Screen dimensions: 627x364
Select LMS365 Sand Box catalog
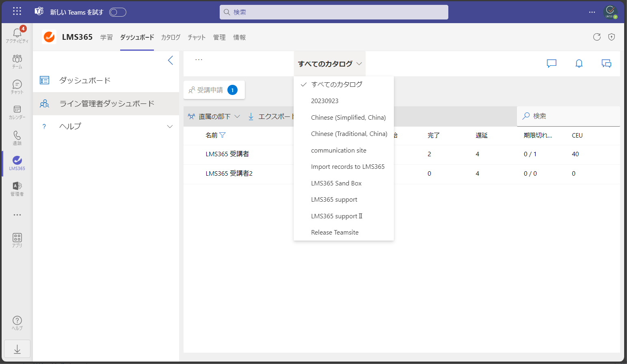[344, 183]
